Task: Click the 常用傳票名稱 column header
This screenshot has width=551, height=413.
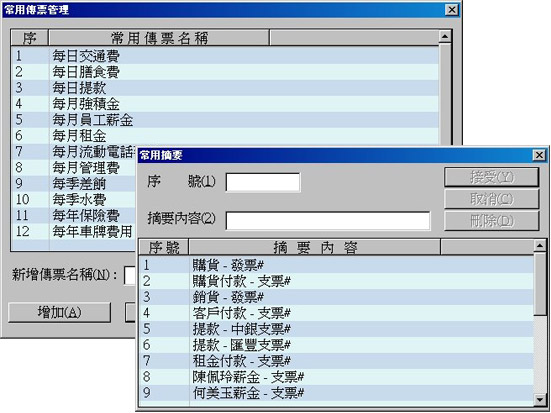Action: point(159,38)
